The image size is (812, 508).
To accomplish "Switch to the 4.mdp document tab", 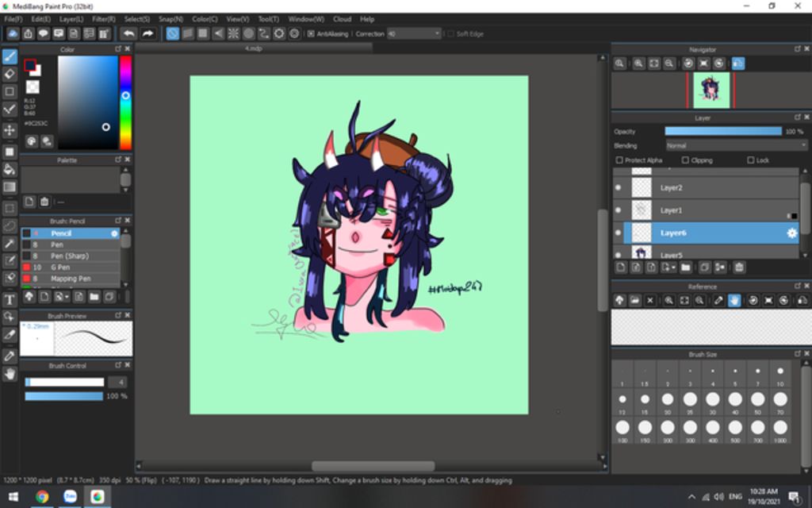I will tap(253, 48).
